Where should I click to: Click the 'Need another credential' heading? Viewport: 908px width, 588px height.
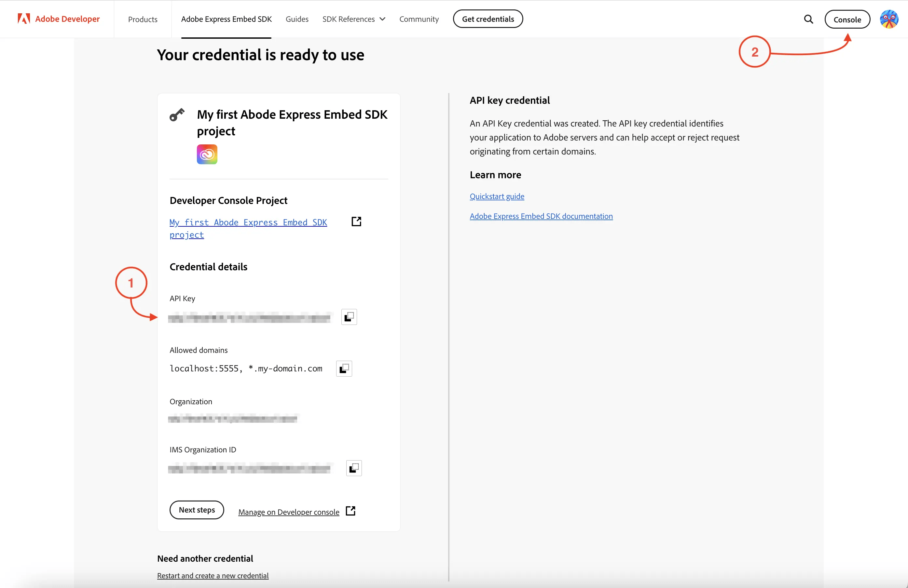point(205,558)
